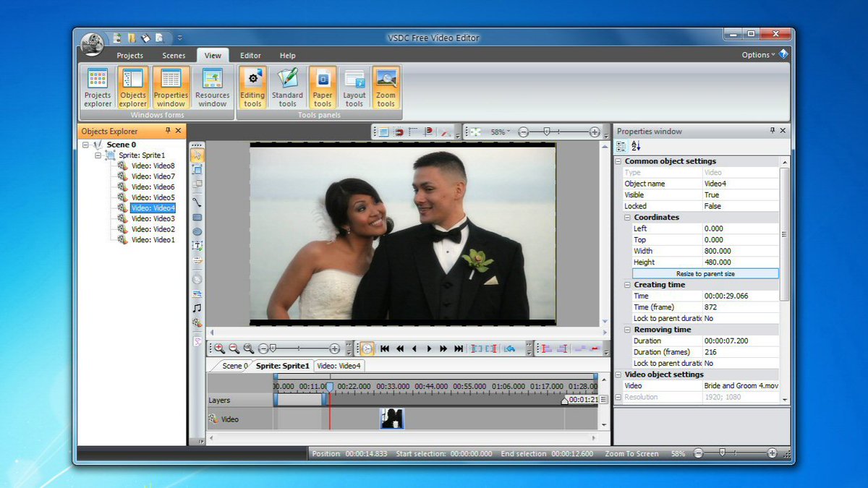The height and width of the screenshot is (488, 868).
Task: Collapse Video object settings section
Action: coord(618,374)
